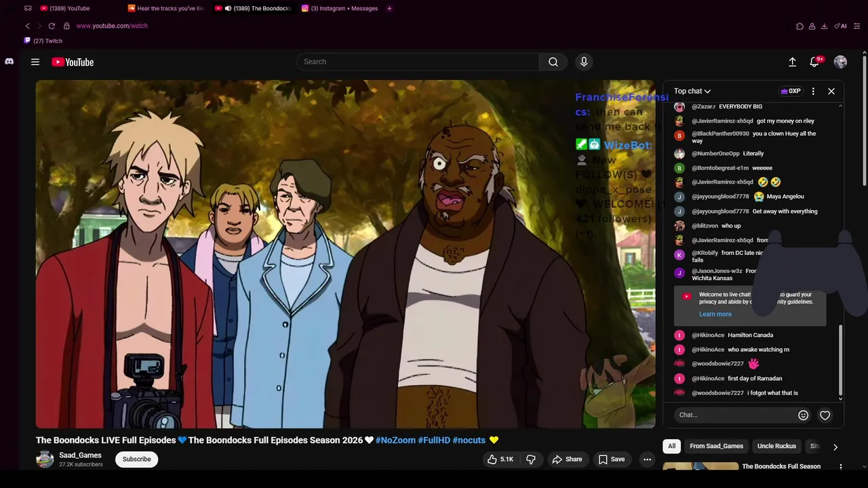This screenshot has height=488, width=868.
Task: Select the All suggestions chip
Action: (671, 446)
